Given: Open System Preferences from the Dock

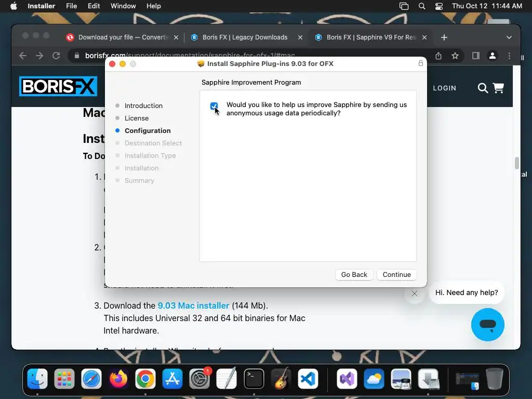Looking at the screenshot, I should [x=199, y=379].
